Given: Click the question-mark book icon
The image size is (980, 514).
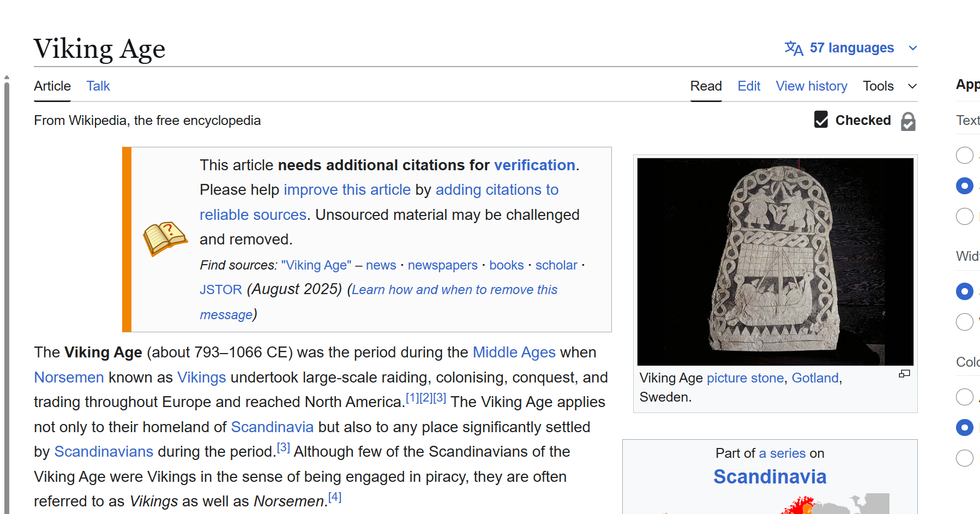Looking at the screenshot, I should point(165,238).
